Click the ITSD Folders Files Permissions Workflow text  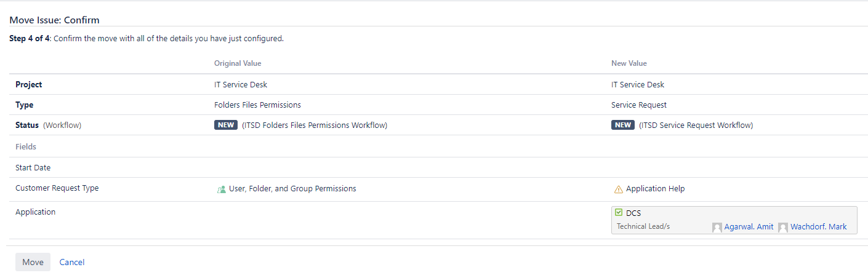(x=315, y=125)
